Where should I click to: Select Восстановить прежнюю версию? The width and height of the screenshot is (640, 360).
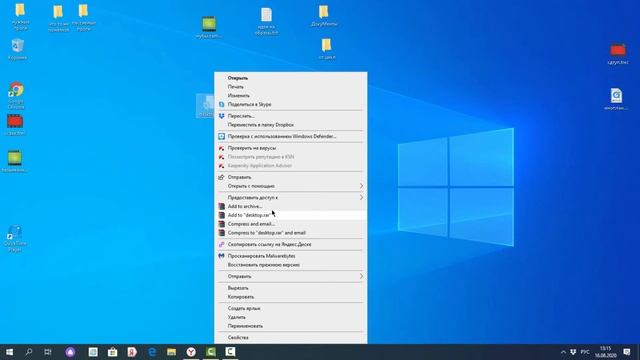(291, 265)
